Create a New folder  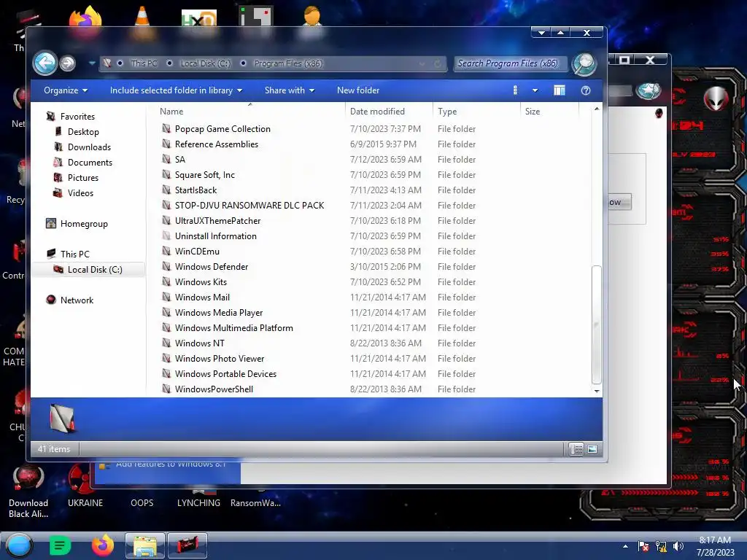point(358,90)
